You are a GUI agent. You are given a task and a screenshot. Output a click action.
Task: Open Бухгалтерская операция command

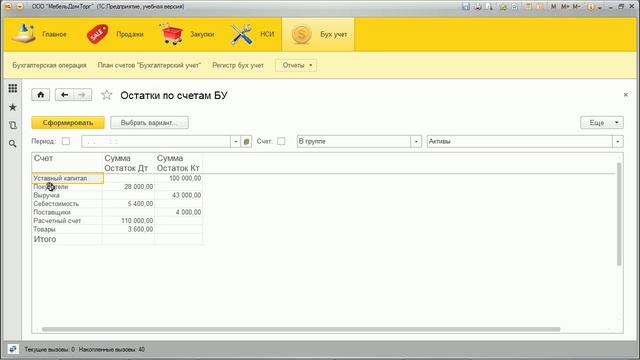[49, 65]
